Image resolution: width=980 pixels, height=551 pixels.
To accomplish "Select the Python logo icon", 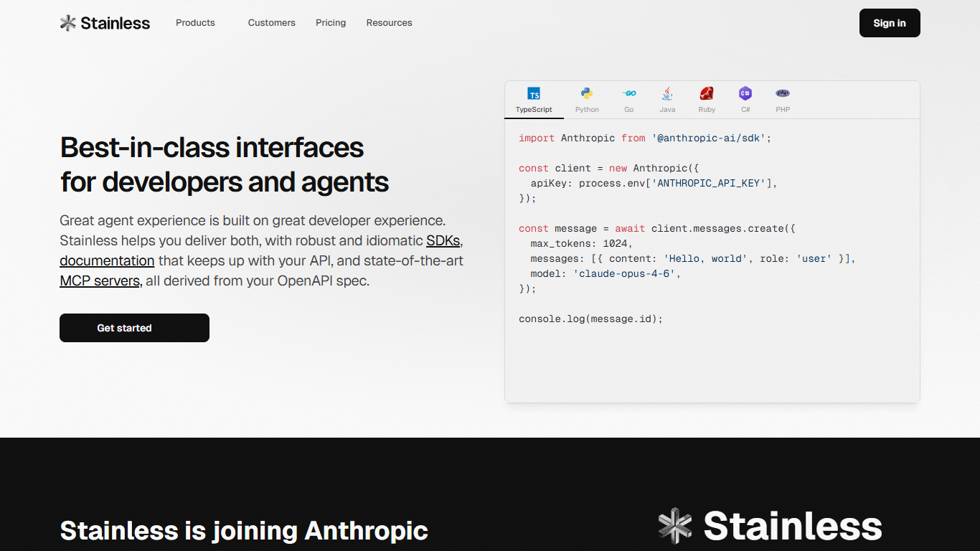I will 587,93.
